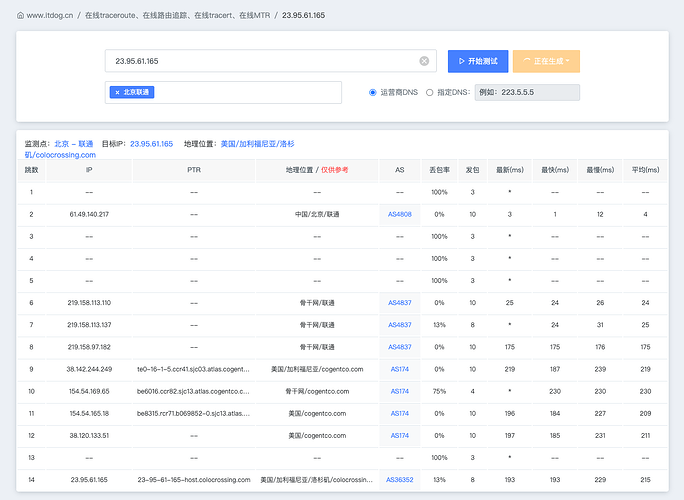The width and height of the screenshot is (684, 500).
Task: Click the target IP 23.95.61.165 link
Action: [x=151, y=144]
